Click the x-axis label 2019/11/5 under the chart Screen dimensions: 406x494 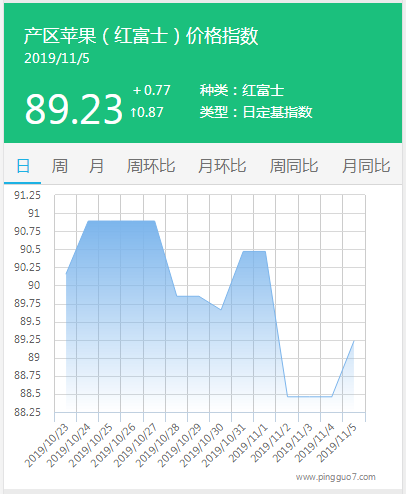click(x=337, y=443)
